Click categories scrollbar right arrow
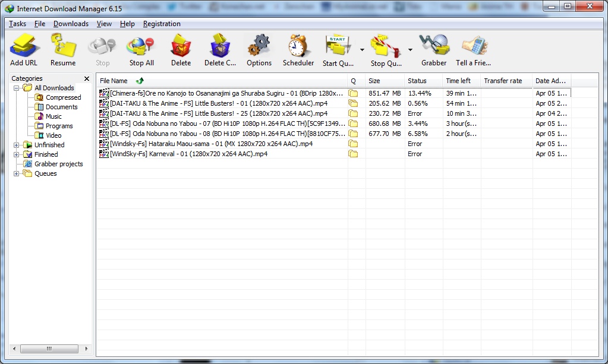 pos(86,349)
